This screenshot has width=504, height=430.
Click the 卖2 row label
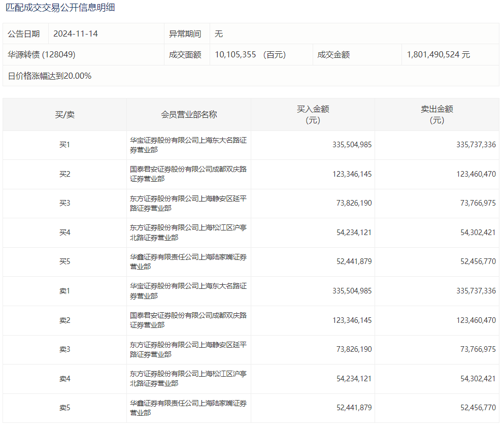(64, 320)
